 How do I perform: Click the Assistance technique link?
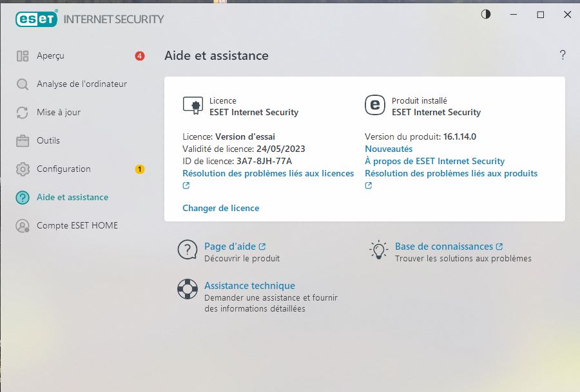pos(249,286)
